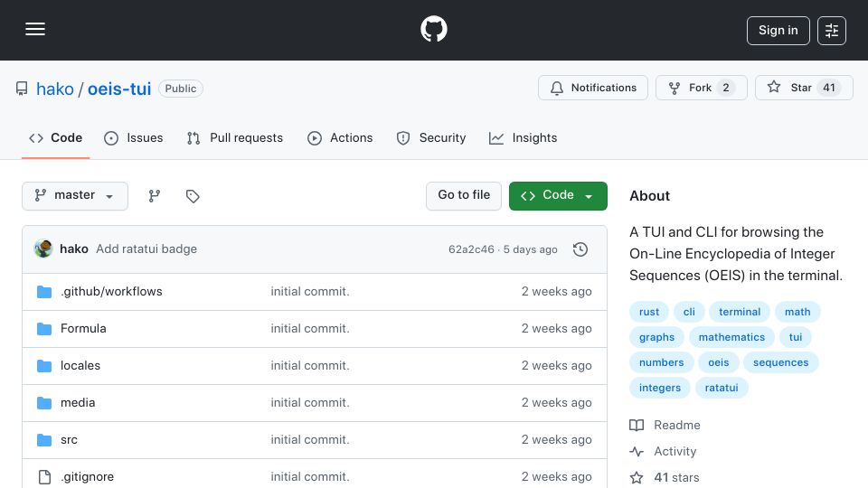
Task: Go to the GitHub homepage logo
Action: click(433, 29)
